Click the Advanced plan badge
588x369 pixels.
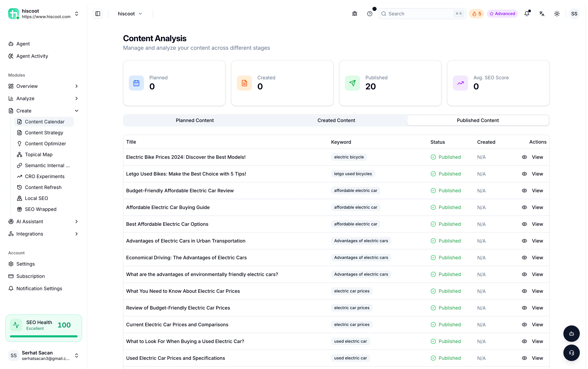pyautogui.click(x=502, y=14)
